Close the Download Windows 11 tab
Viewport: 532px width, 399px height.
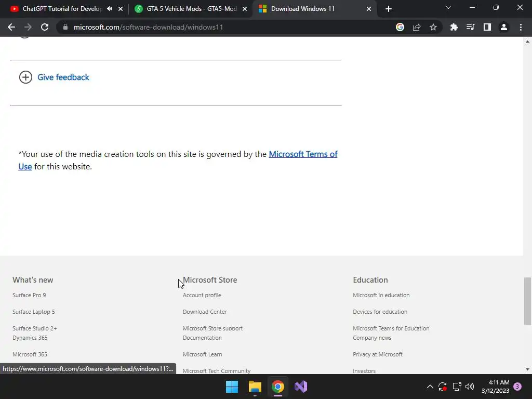369,9
